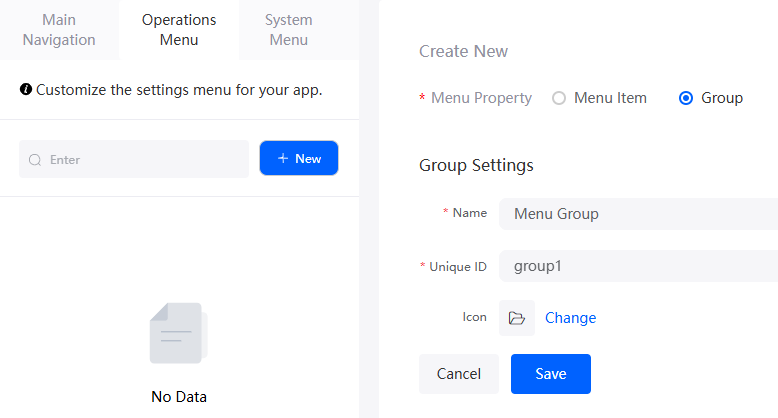
Task: Click the No Data text label
Action: pyautogui.click(x=179, y=397)
